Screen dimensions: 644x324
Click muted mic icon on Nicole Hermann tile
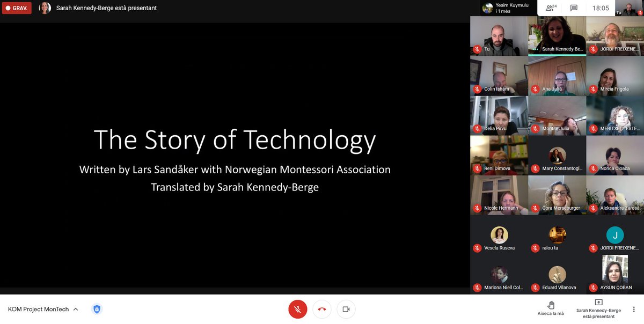pyautogui.click(x=477, y=208)
